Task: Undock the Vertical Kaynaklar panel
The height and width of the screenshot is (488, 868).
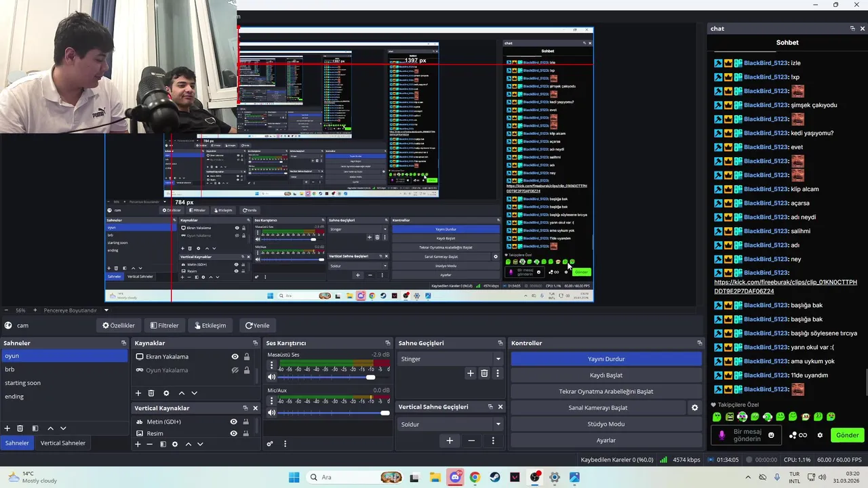Action: click(x=245, y=408)
